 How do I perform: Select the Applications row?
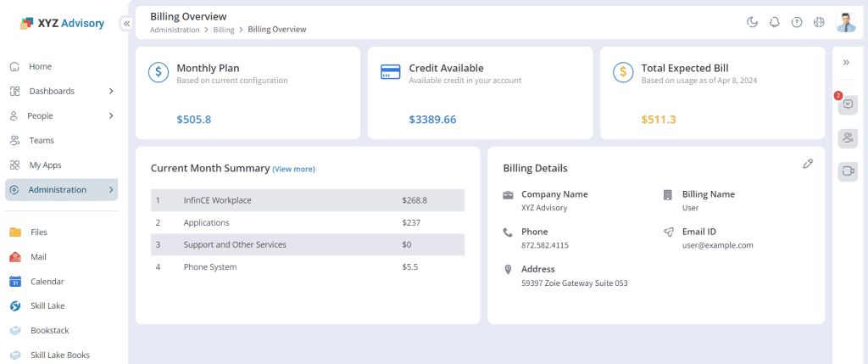point(308,222)
